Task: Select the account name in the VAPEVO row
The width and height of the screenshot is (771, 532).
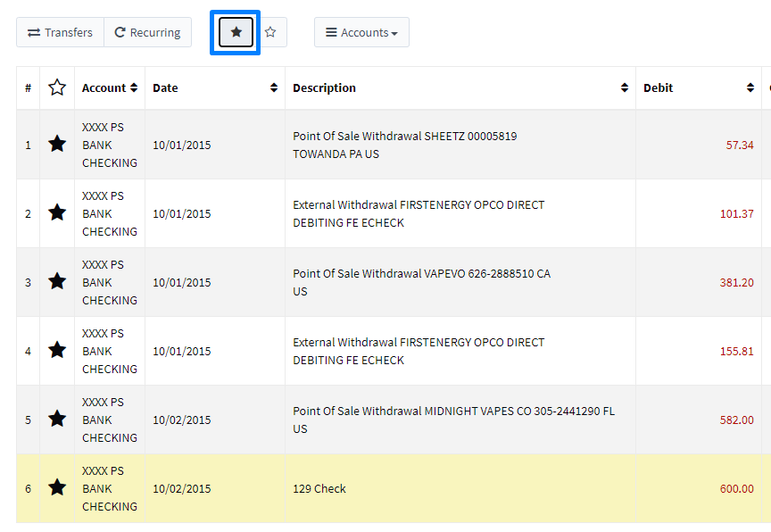Action: [x=110, y=282]
